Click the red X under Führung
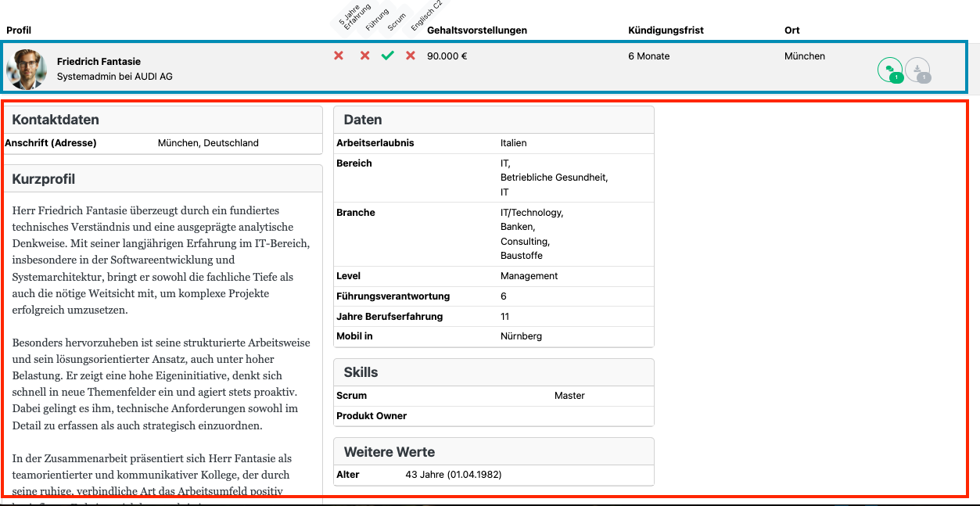The image size is (980, 506). click(x=364, y=56)
